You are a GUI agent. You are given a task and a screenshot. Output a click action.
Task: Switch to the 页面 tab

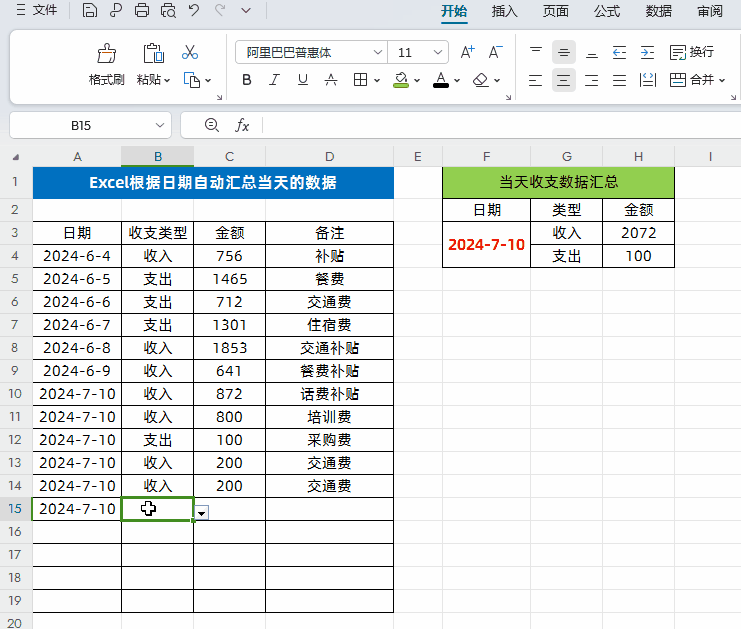coord(556,11)
